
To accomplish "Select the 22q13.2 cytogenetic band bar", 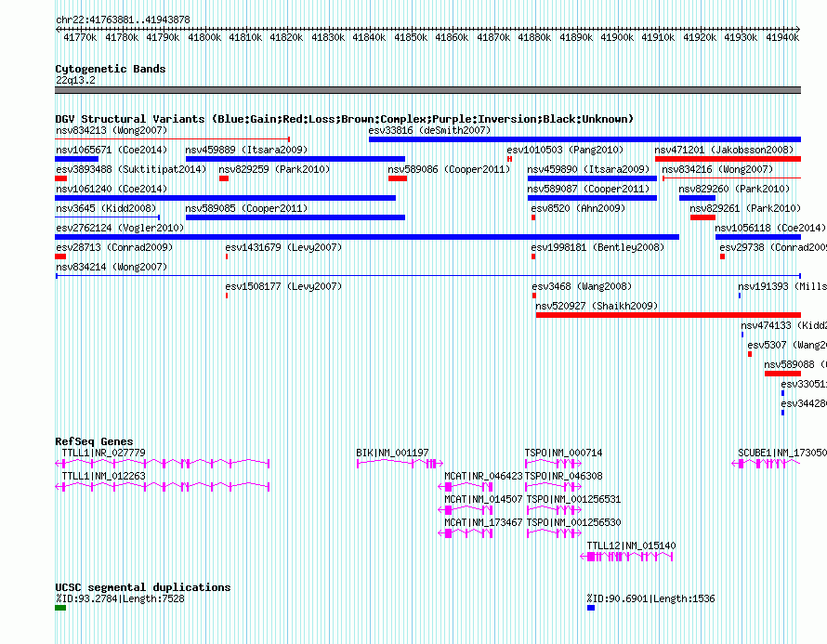I will [427, 90].
